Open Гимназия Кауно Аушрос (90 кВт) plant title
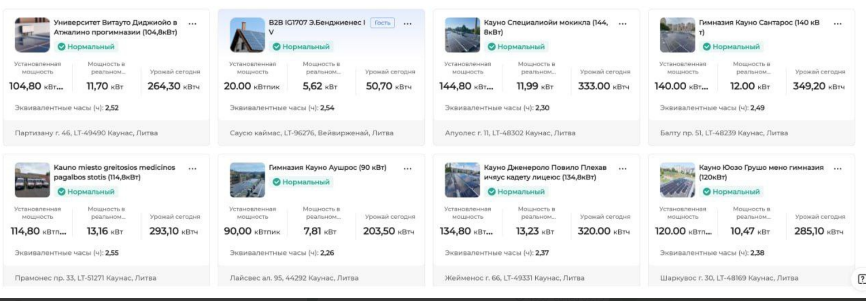 click(327, 167)
